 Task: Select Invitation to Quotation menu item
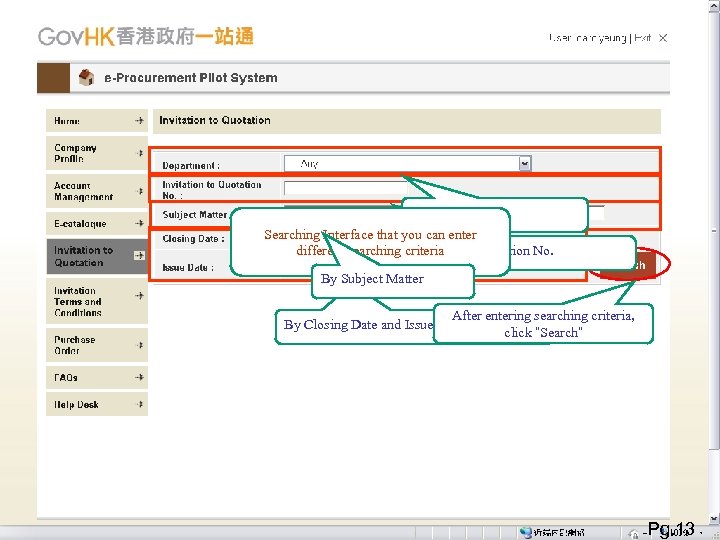point(97,256)
